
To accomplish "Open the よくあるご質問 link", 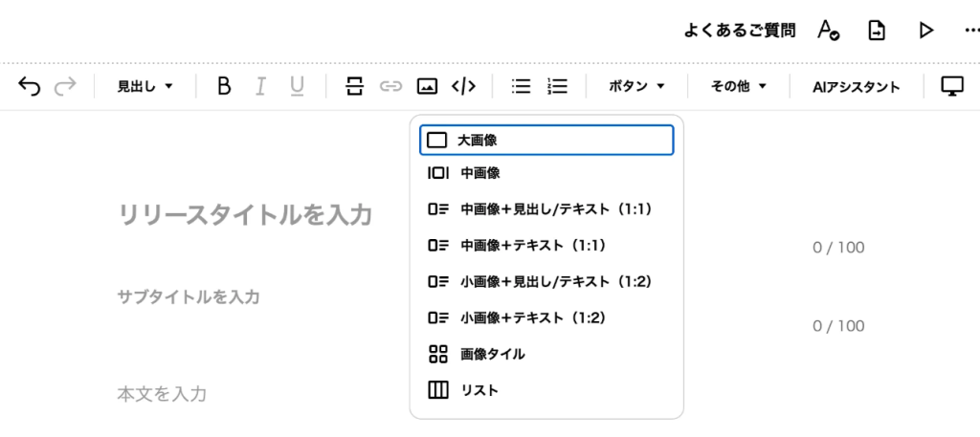I will tap(740, 30).
